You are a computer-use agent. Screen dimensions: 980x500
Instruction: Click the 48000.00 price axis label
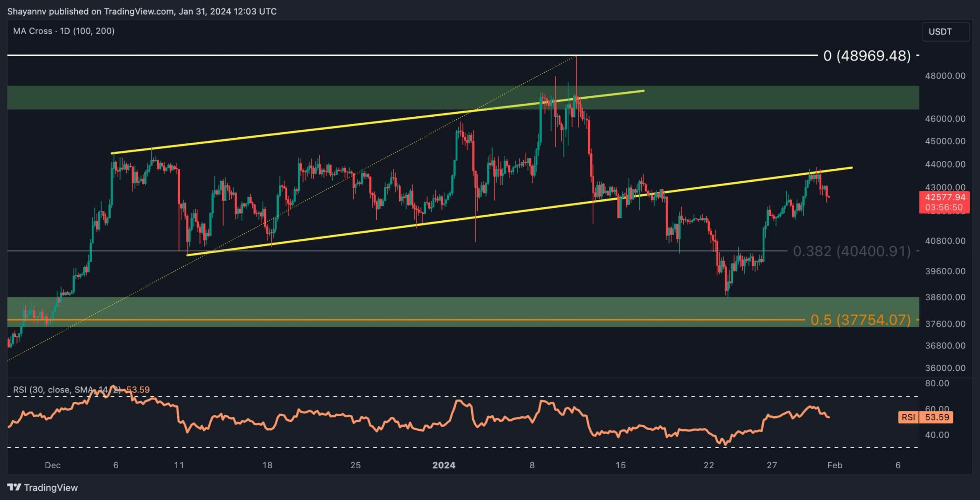pos(944,76)
